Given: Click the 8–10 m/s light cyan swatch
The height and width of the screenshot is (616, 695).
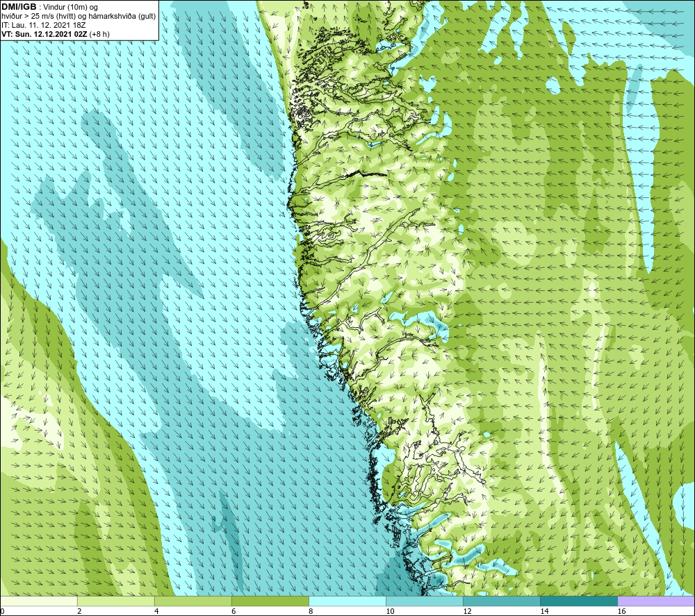Looking at the screenshot, I should (347, 601).
